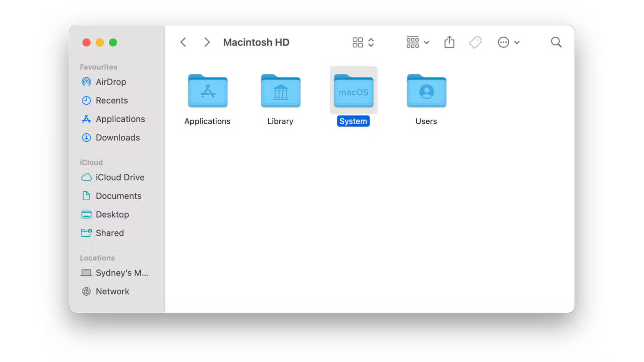The width and height of the screenshot is (644, 362).
Task: Open iCloud Drive from sidebar
Action: click(x=120, y=177)
